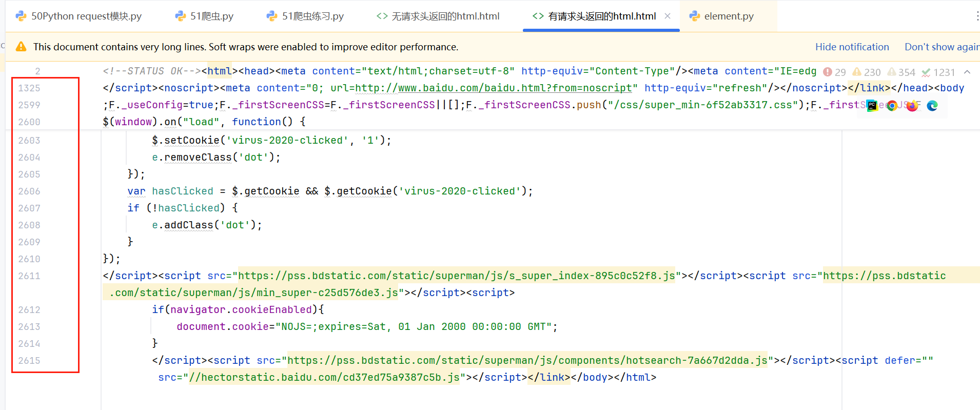Click line number 2611 in the gutter
Screen dimensions: 980x410
coord(29,276)
